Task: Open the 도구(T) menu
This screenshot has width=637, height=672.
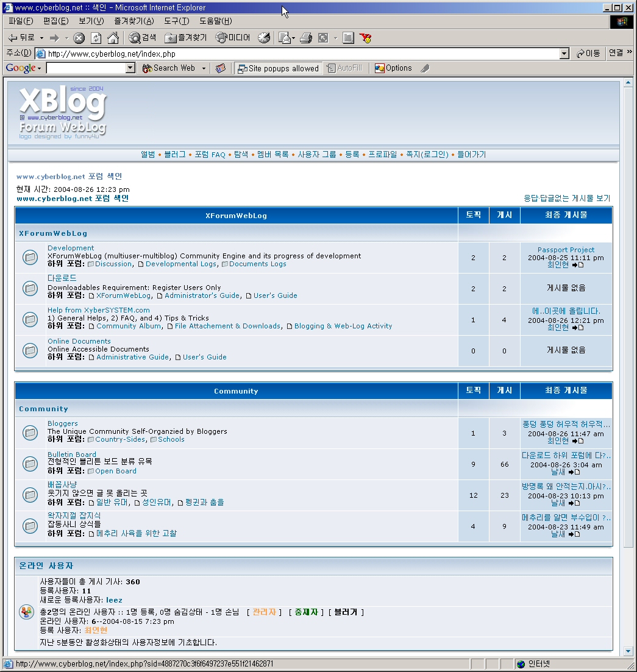Action: point(176,21)
